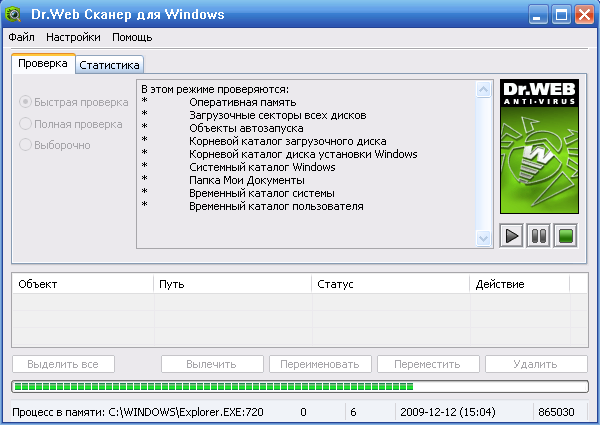
Task: Sort by the Статус column header
Action: (391, 284)
